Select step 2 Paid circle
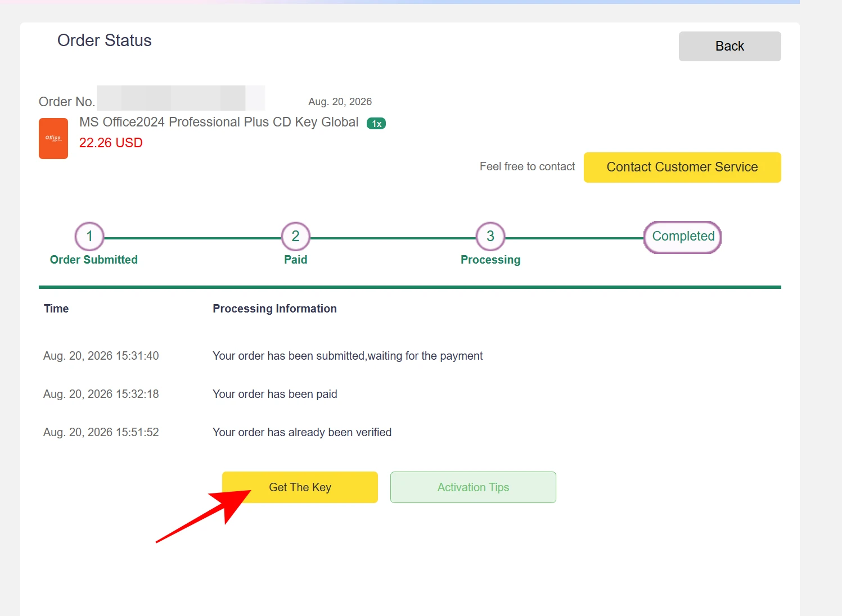The width and height of the screenshot is (842, 616). point(295,237)
